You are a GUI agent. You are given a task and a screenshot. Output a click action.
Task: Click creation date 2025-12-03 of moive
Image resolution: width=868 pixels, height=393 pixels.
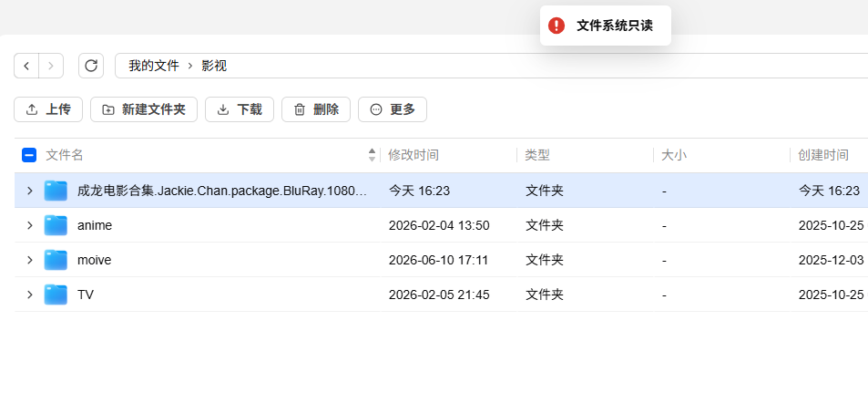831,260
